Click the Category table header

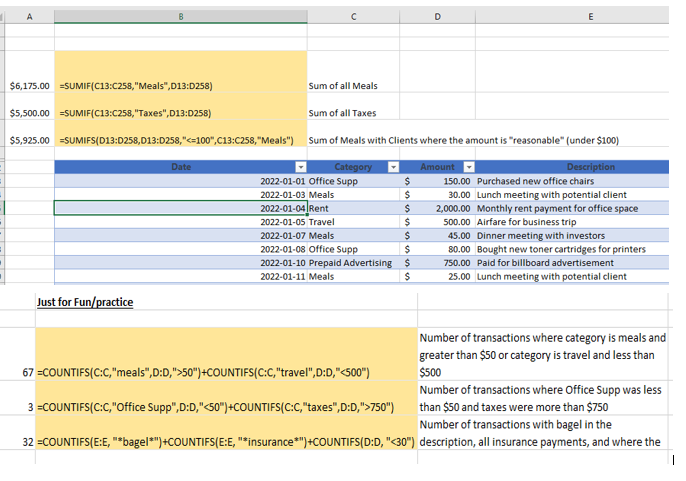354,167
